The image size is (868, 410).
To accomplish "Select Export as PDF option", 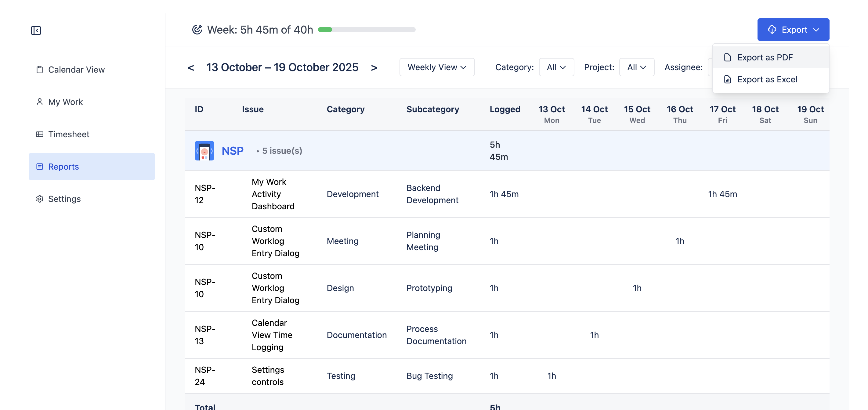I will pos(765,58).
